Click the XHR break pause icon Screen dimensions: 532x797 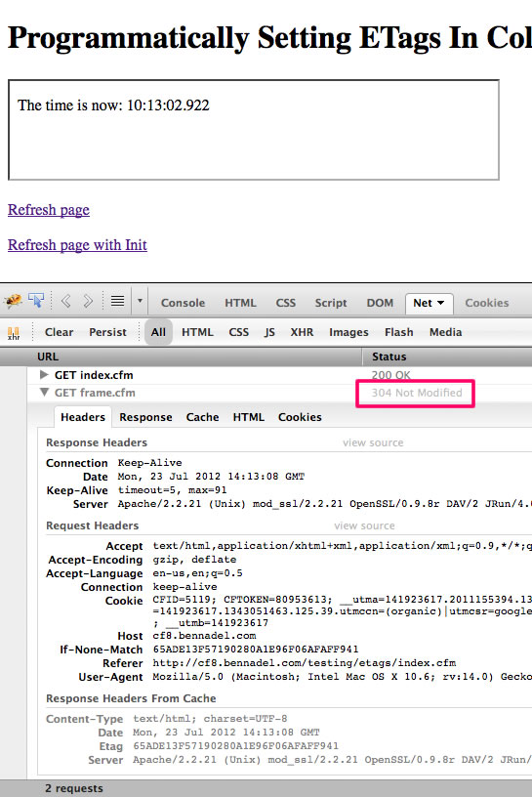(x=14, y=333)
